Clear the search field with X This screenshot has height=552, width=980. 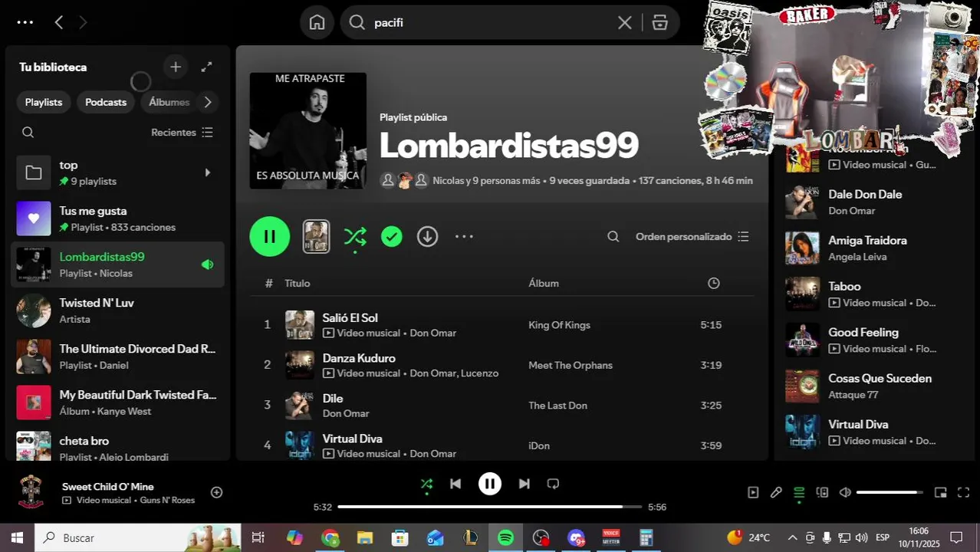(625, 23)
